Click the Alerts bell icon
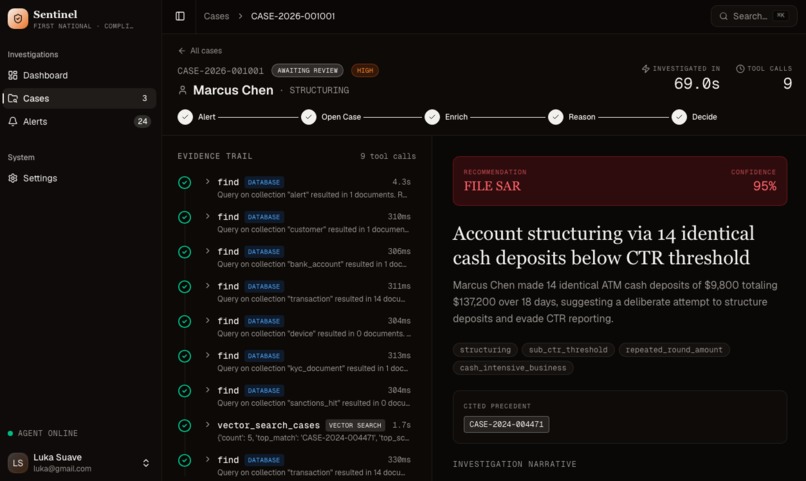 tap(13, 121)
